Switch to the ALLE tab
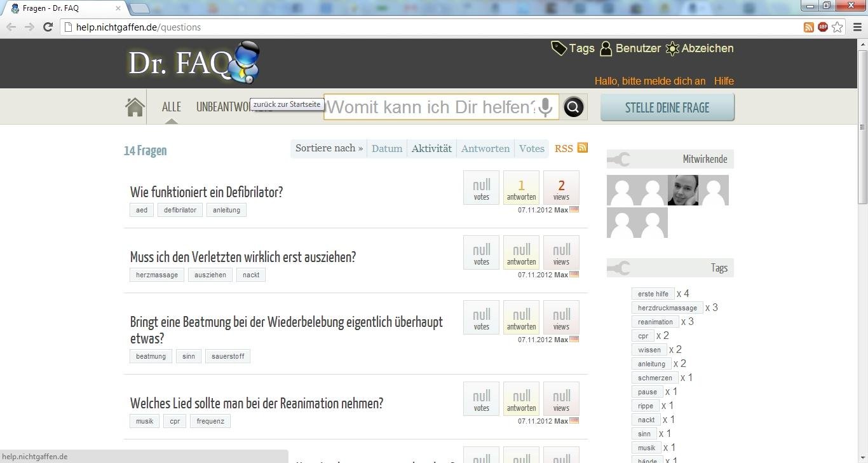The width and height of the screenshot is (868, 463). click(170, 107)
